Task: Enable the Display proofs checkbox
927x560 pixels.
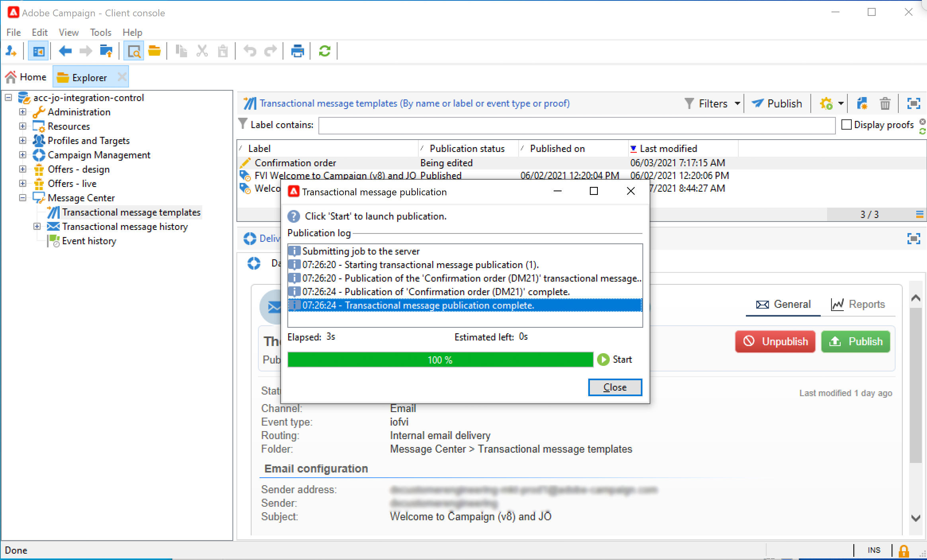Action: point(847,125)
